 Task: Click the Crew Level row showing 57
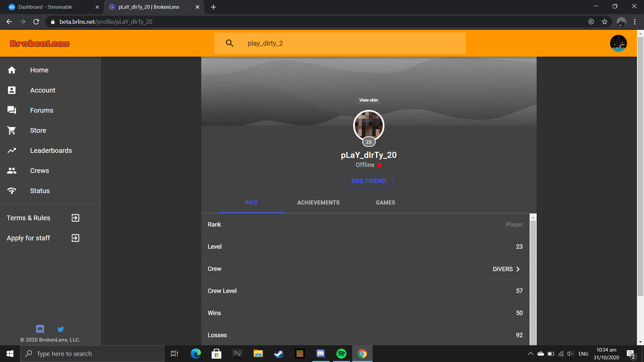coord(365,291)
